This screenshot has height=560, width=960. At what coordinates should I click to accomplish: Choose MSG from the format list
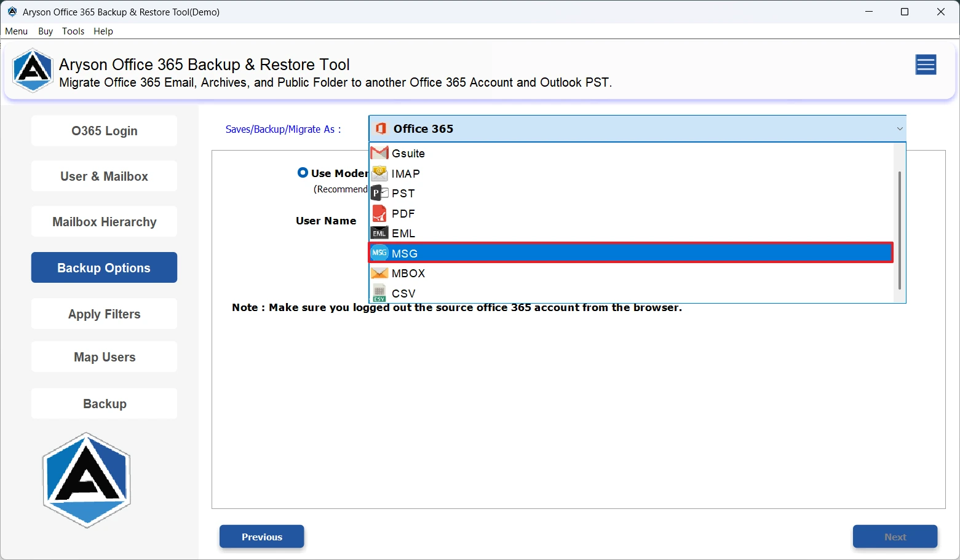(x=631, y=253)
